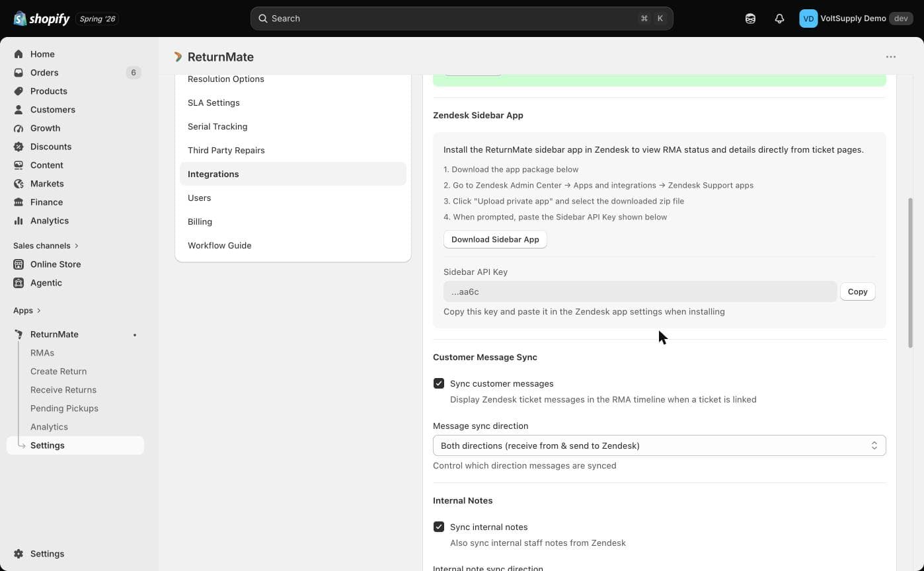This screenshot has width=924, height=571.
Task: Click the Home icon in sidebar
Action: point(19,54)
